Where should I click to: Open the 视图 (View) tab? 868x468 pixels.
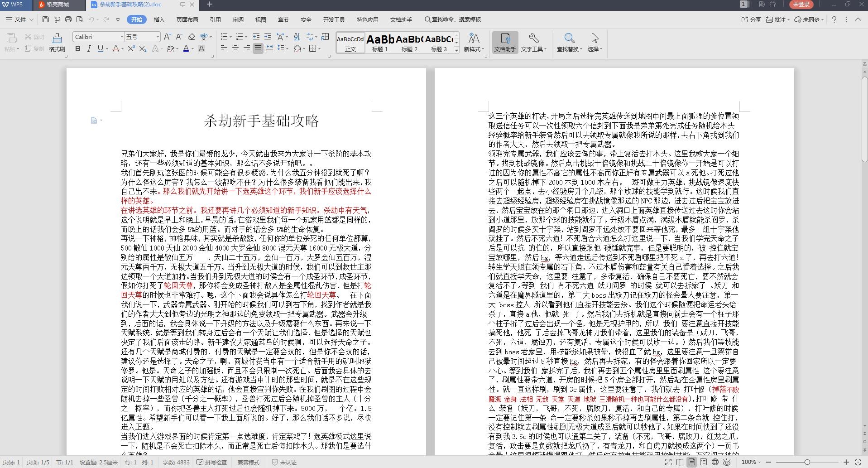[261, 19]
